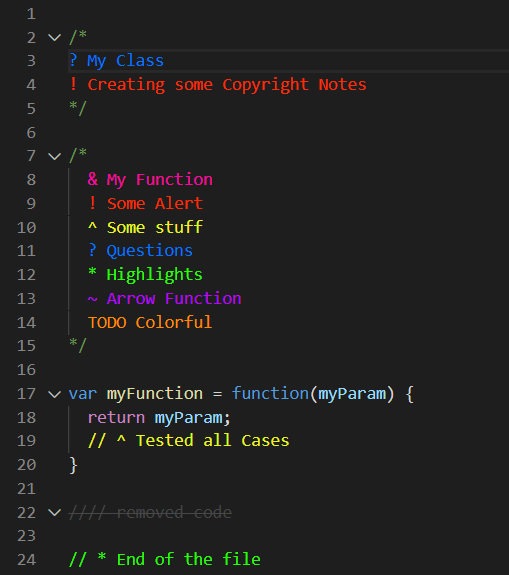Click the green '* Highlights' comment
Screen dimensions: 509x575
tap(146, 275)
